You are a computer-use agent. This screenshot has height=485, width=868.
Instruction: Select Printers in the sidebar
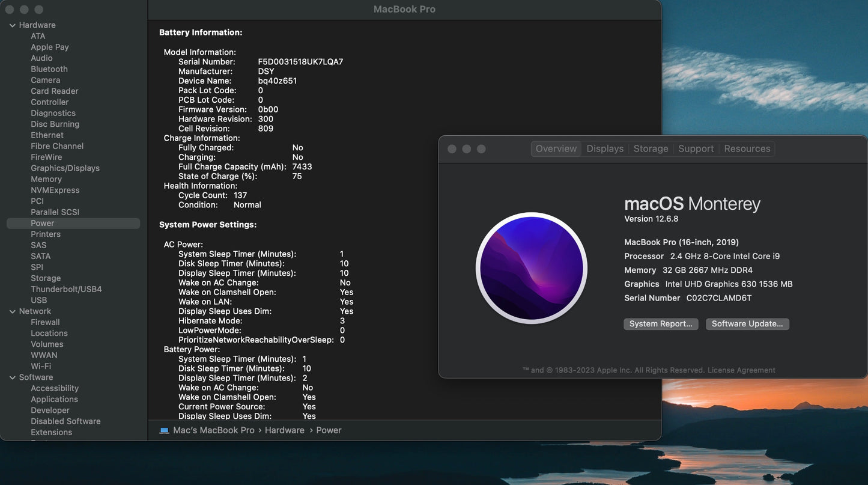(x=46, y=234)
